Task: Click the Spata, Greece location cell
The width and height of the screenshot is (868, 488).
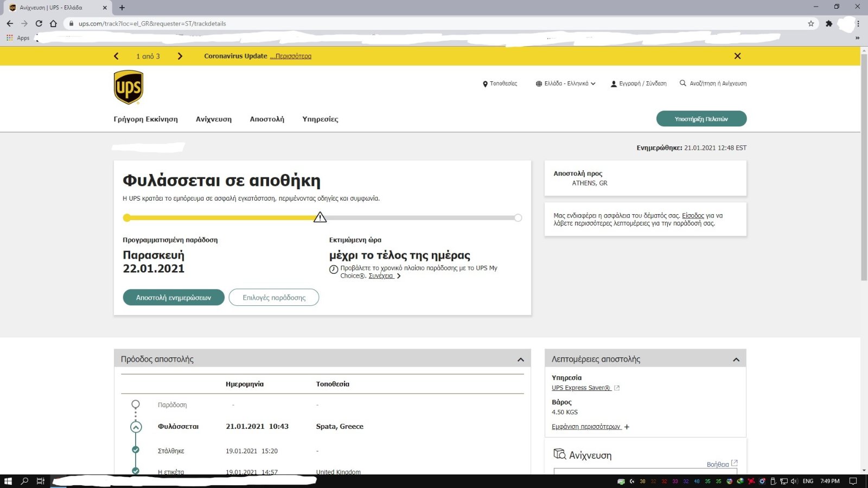Action: 340,427
